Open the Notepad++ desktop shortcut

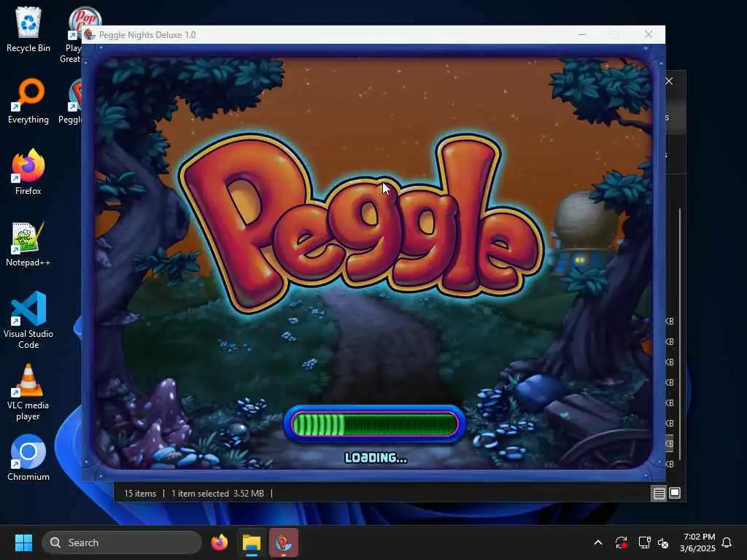pyautogui.click(x=28, y=244)
